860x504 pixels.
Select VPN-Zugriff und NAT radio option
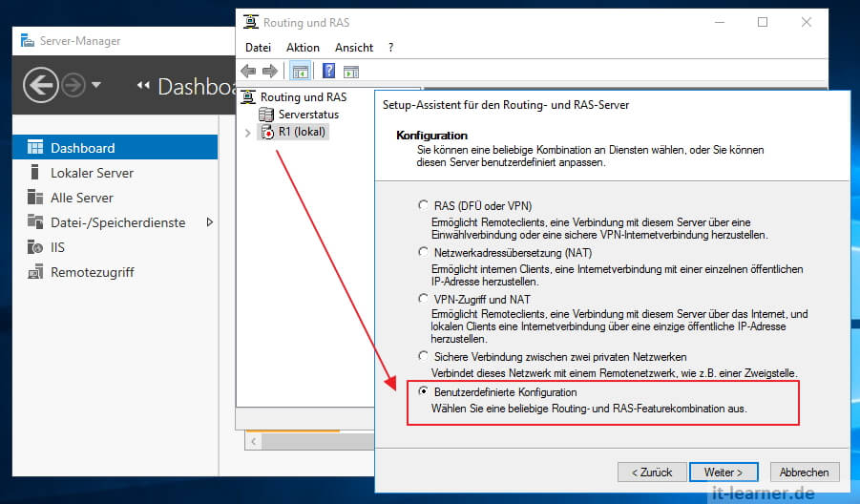point(423,299)
